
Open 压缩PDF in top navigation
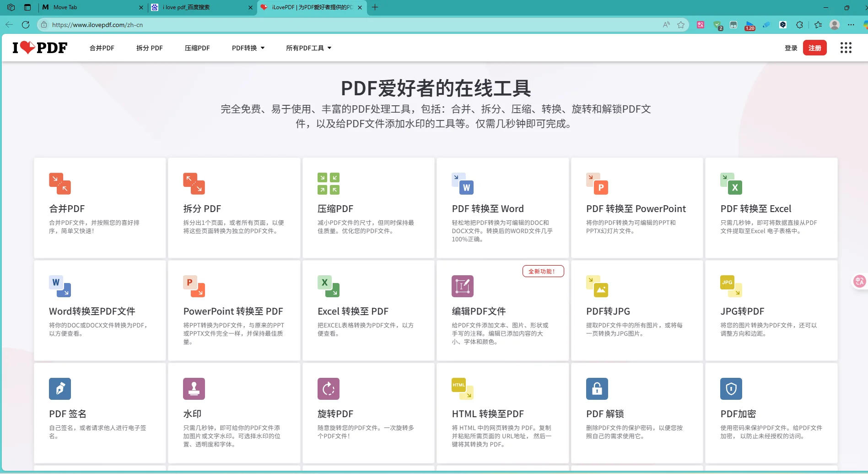point(197,48)
